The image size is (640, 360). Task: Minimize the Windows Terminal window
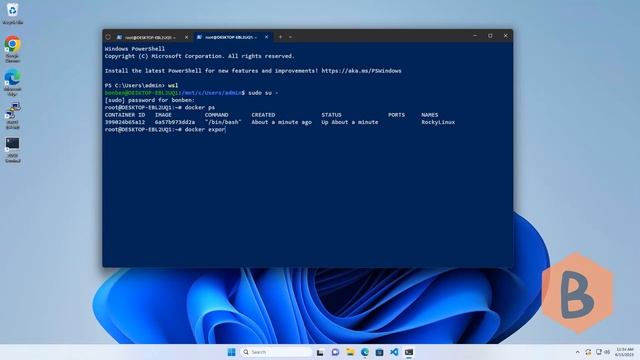[475, 36]
